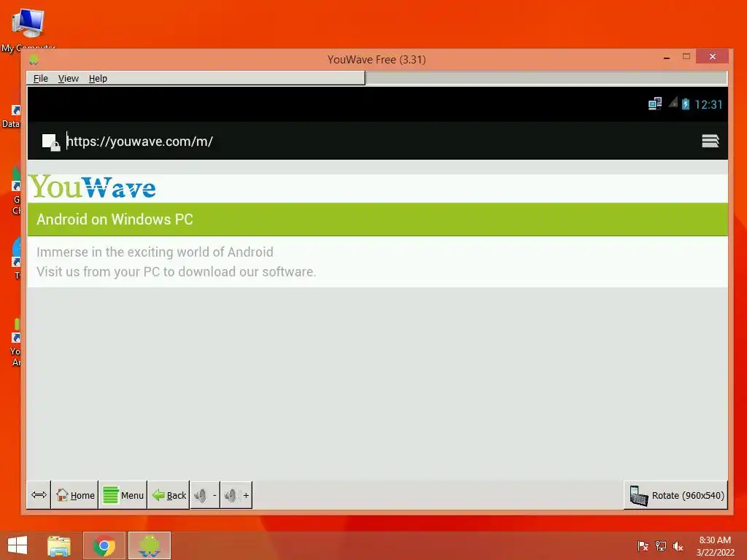Click "Immerse in the exciting world of Android"
The height and width of the screenshot is (560, 747).
point(155,252)
